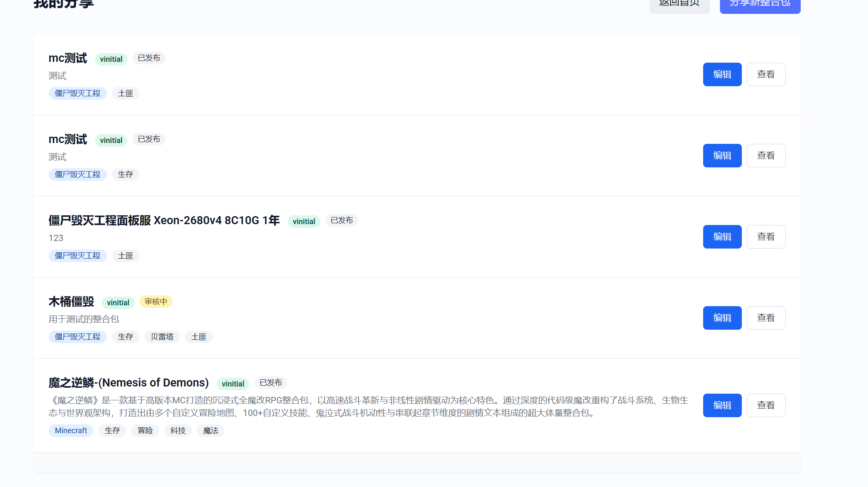Image resolution: width=868 pixels, height=487 pixels.
Task: Edit the mc测试 entry tagged 生存
Action: [722, 156]
